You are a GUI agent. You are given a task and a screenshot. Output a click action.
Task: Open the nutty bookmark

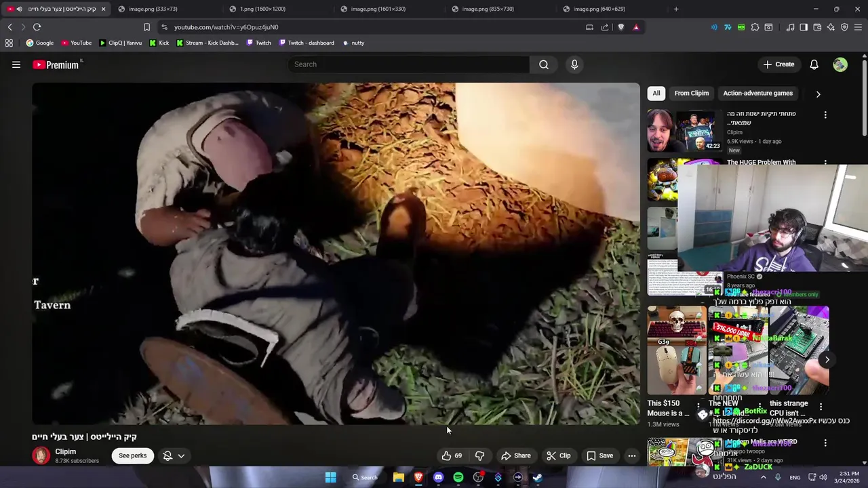click(353, 43)
